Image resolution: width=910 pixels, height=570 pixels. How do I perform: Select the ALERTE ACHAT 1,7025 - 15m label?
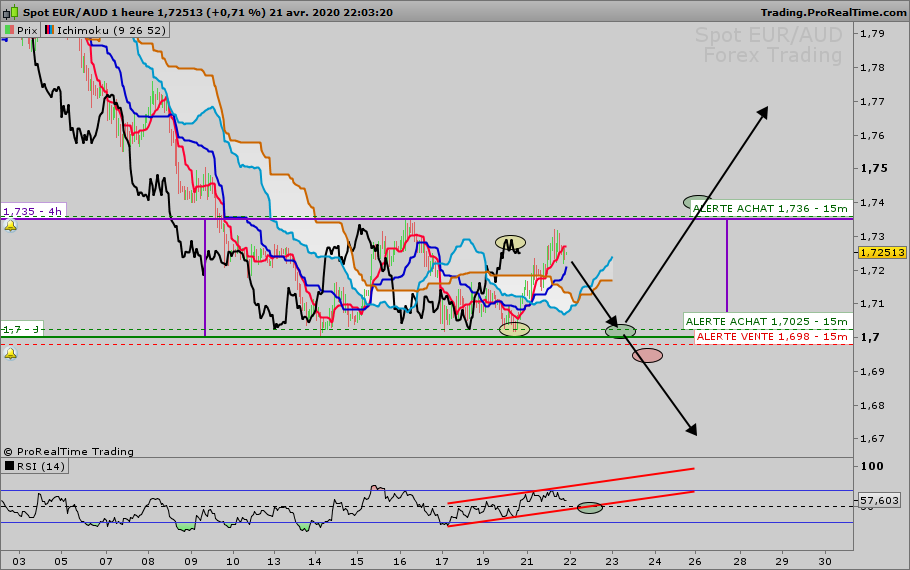[766, 321]
